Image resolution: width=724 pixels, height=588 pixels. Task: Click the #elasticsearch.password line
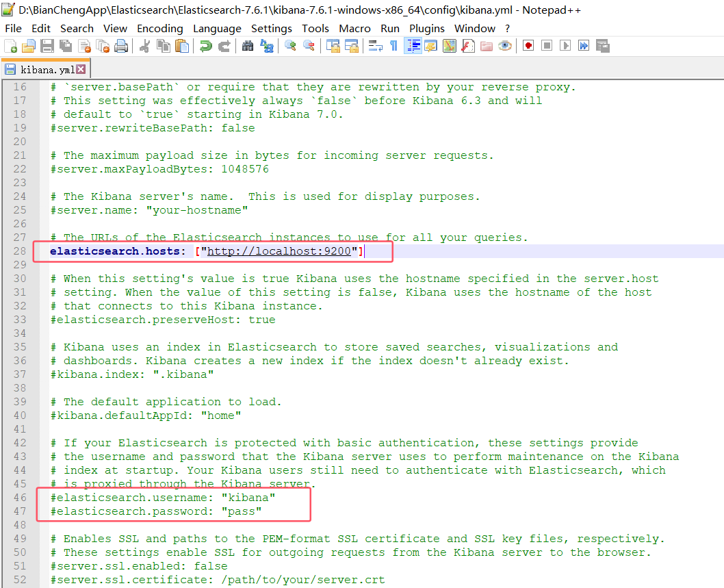click(x=156, y=511)
